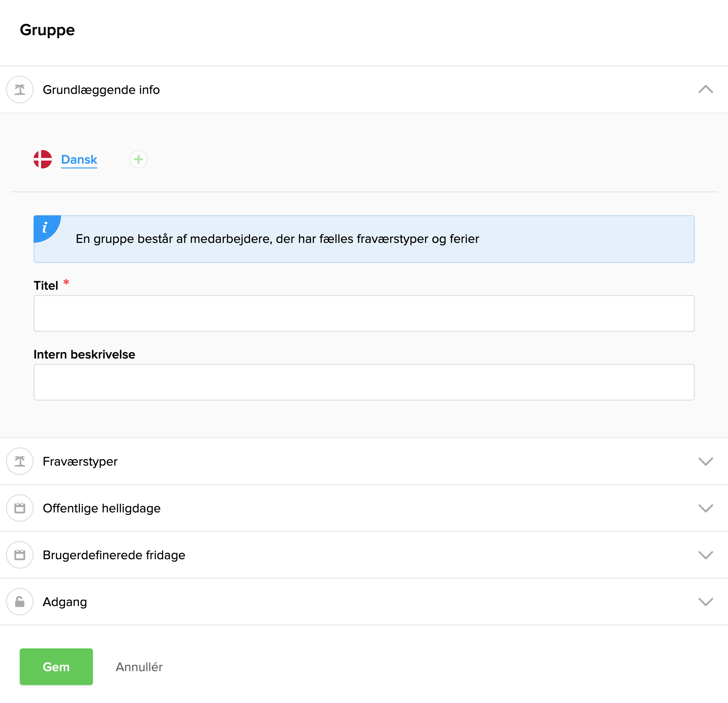Open the Fraværstyper section header
The height and width of the screenshot is (703, 728).
(80, 461)
